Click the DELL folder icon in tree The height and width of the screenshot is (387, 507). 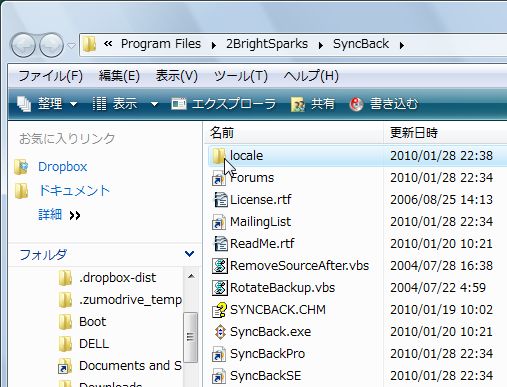tap(65, 344)
